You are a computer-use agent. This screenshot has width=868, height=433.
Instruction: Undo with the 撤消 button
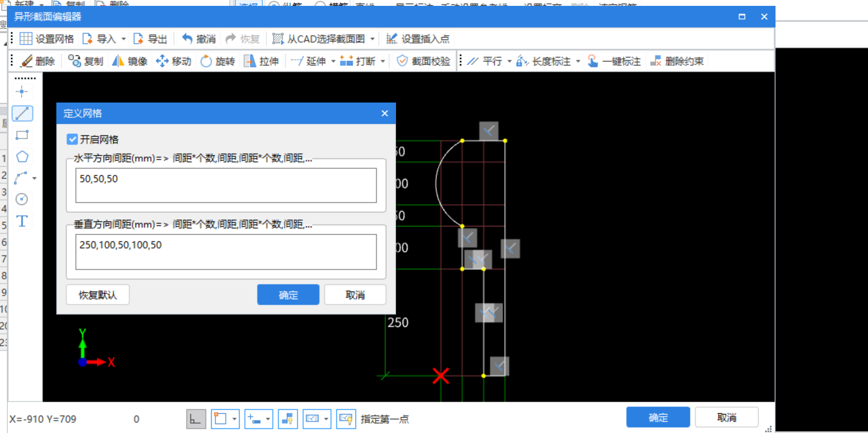(x=199, y=39)
